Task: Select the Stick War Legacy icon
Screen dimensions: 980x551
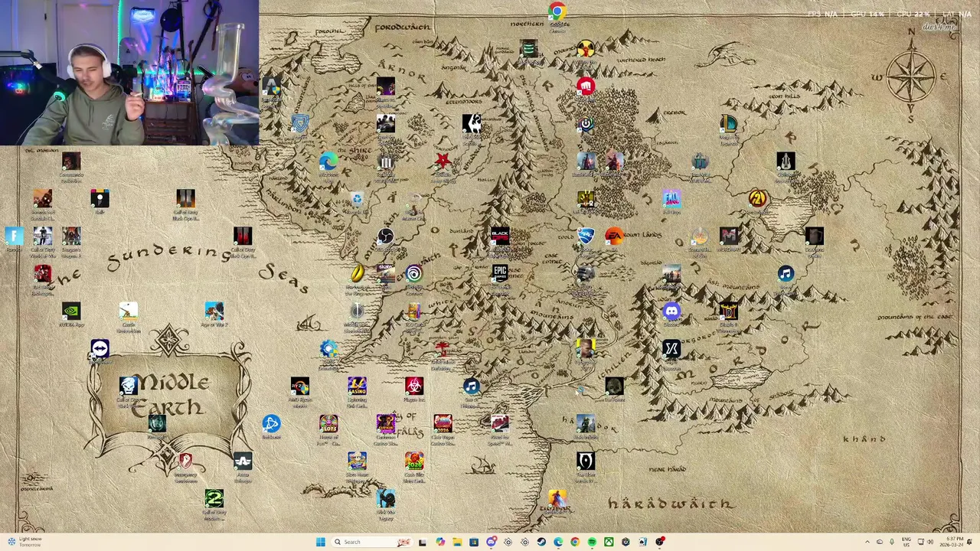Action: click(386, 499)
